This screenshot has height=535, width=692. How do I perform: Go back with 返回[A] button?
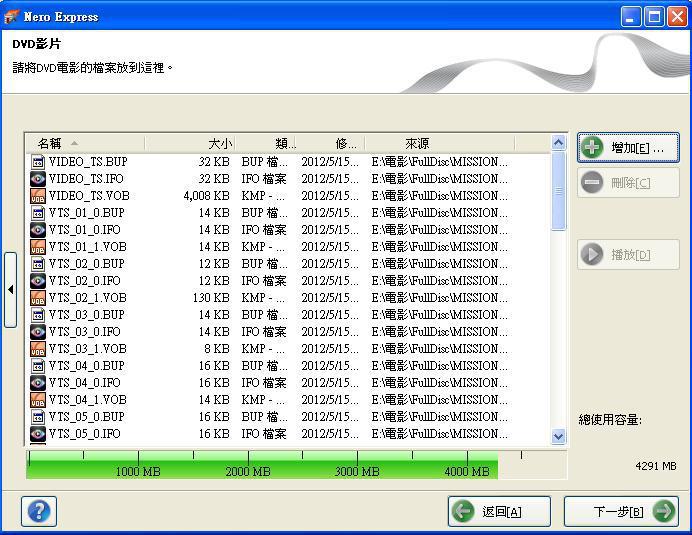point(499,511)
